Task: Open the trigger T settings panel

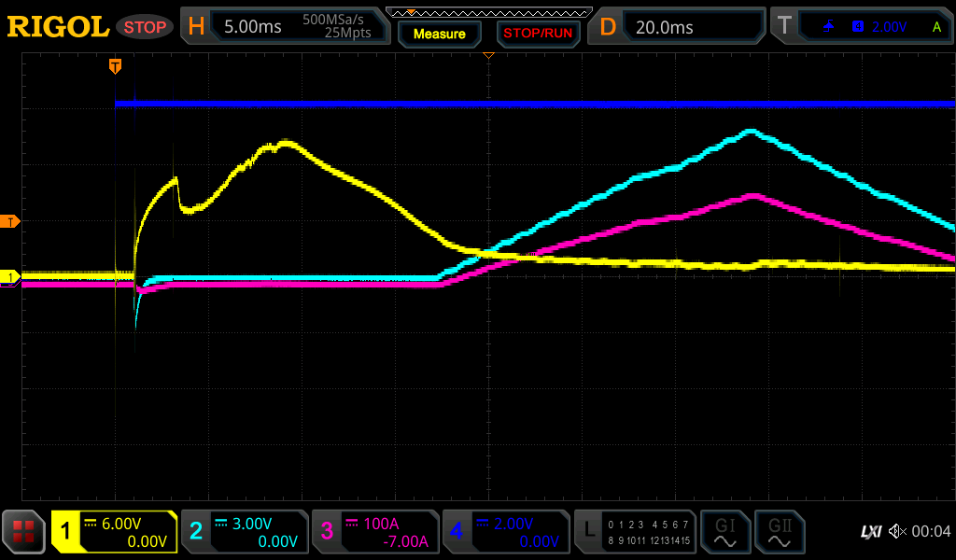Action: [862, 27]
